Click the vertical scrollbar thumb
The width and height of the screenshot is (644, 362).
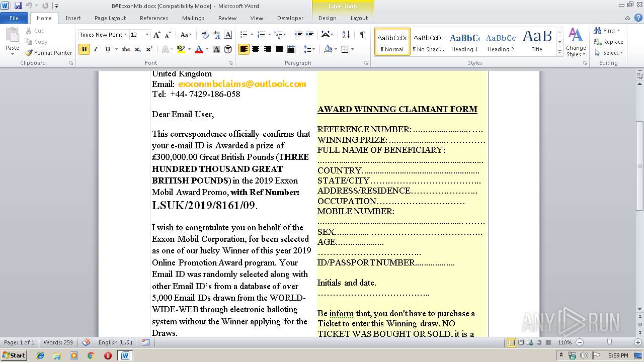tap(639, 166)
